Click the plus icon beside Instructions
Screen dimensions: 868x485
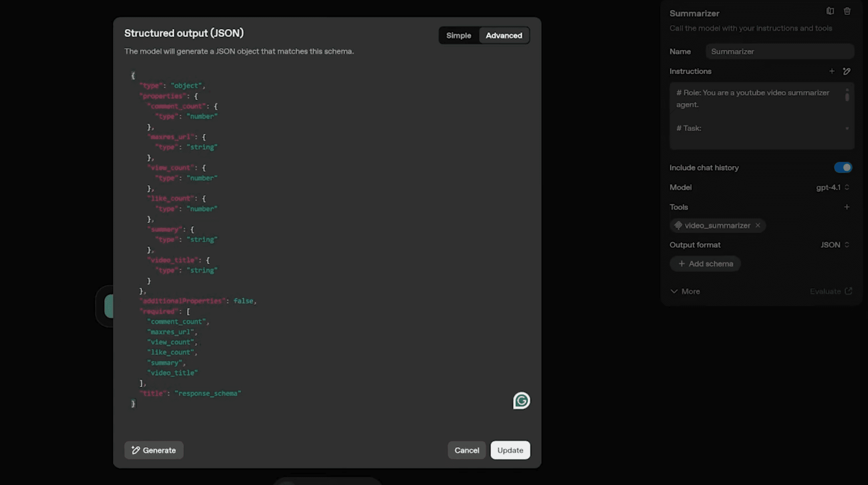pyautogui.click(x=832, y=71)
